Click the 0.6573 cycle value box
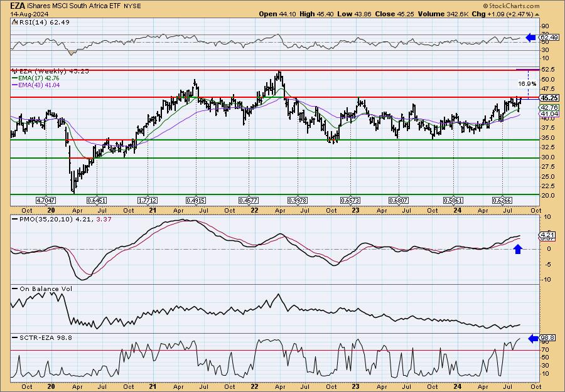This screenshot has height=392, width=565. pyautogui.click(x=350, y=200)
